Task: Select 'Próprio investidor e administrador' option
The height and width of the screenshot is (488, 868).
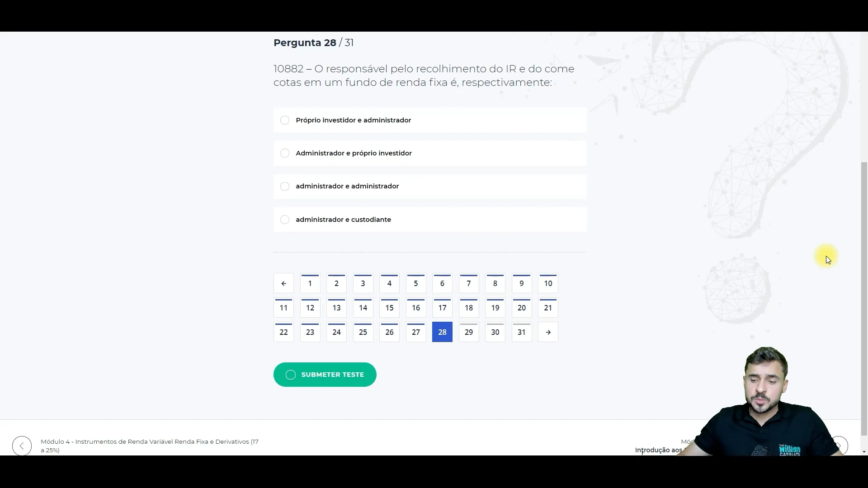Action: click(430, 120)
